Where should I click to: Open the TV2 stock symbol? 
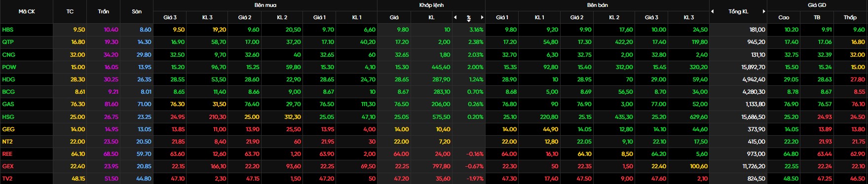[7, 179]
